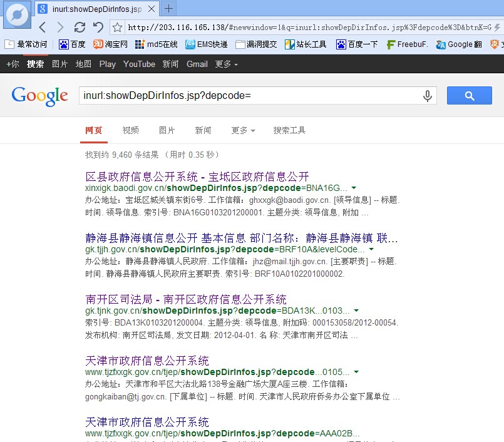Click the gk.tjjh.gov.cn green URL text
Viewport: 504px width, 442px height.
(225, 249)
